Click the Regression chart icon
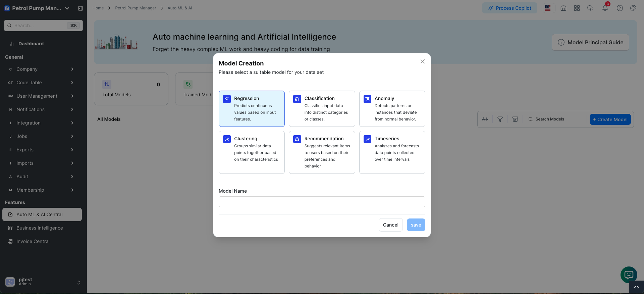Viewport: 644px width, 294px height. coord(227,99)
